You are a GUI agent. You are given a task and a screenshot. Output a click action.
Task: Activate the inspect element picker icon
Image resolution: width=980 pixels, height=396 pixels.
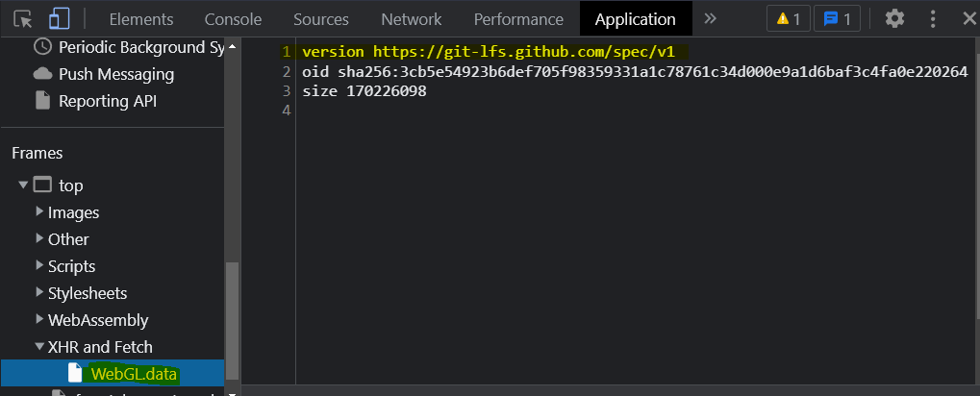pos(22,19)
